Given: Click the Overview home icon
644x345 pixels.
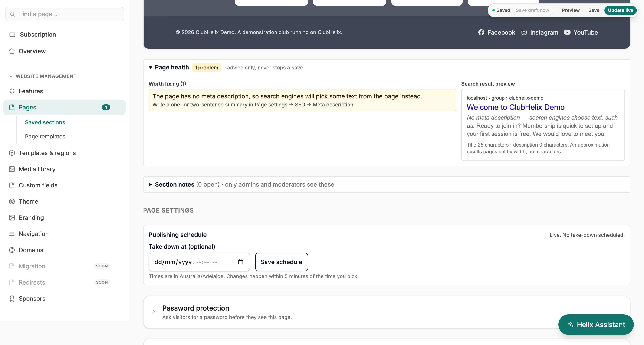Looking at the screenshot, I should click(x=12, y=51).
